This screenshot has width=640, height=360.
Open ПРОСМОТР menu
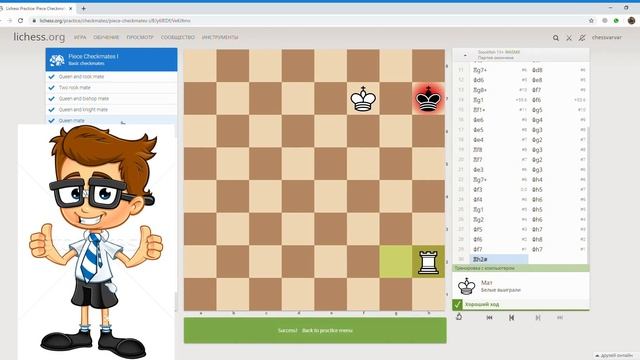[x=140, y=37]
